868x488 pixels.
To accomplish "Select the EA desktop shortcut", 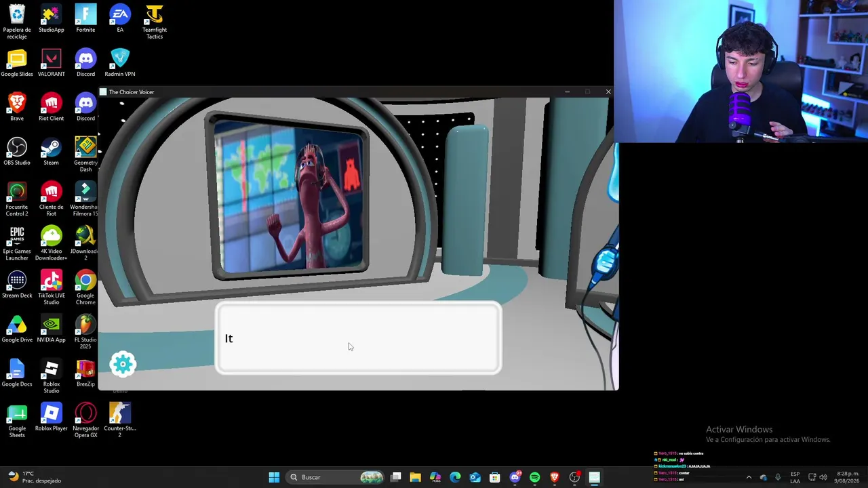I will click(x=120, y=19).
